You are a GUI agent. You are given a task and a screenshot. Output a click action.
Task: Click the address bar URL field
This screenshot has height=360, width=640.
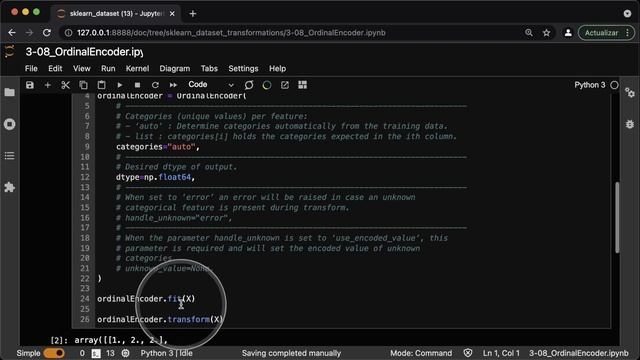point(231,33)
